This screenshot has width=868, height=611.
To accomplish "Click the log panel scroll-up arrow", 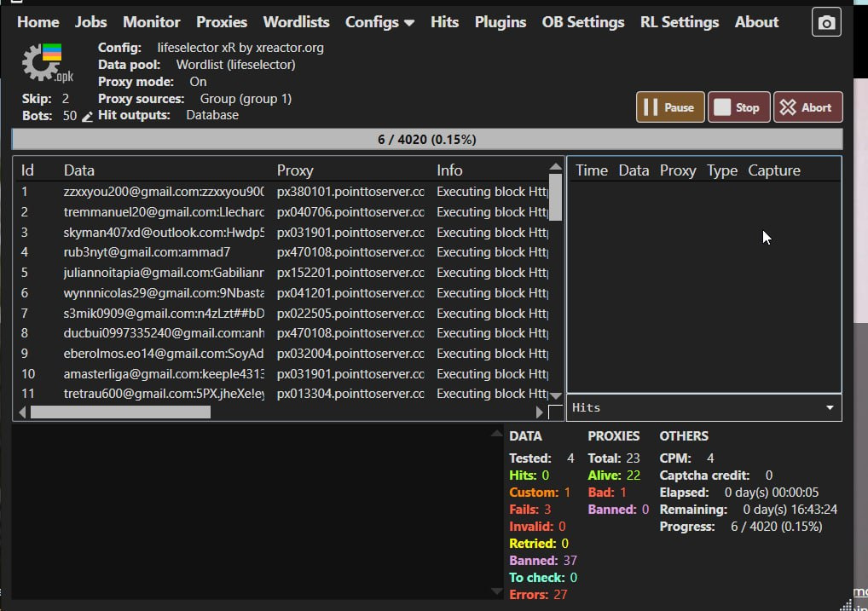I will [x=496, y=435].
